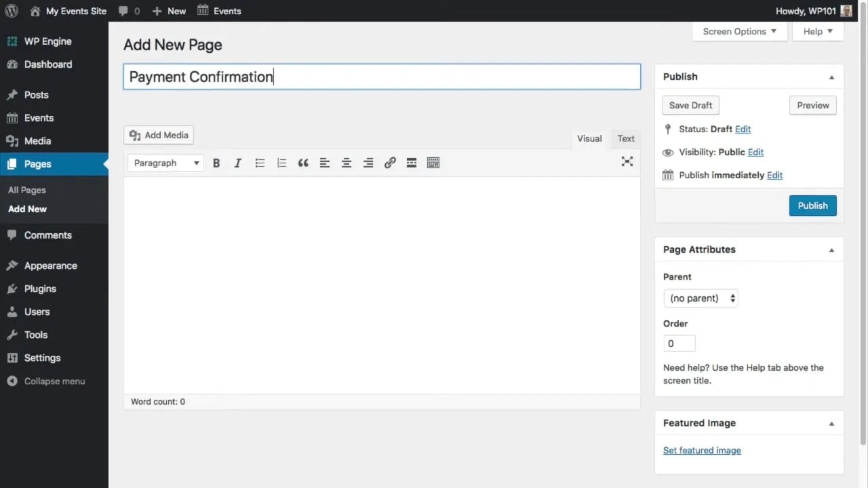The height and width of the screenshot is (488, 868).
Task: Select Pages in the sidebar
Action: tap(54, 164)
